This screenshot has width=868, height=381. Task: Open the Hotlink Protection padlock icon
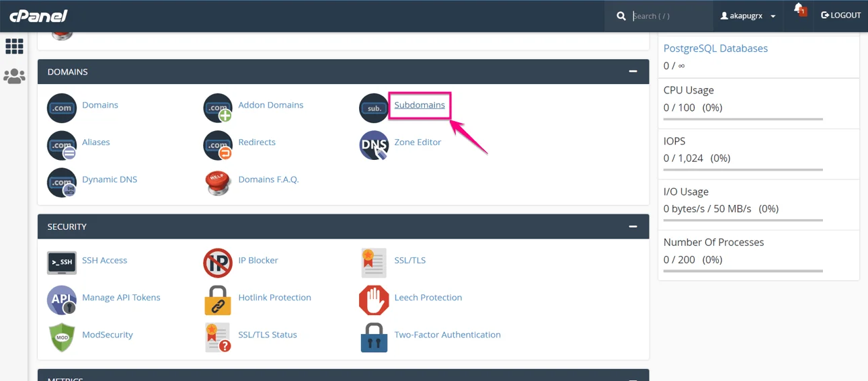click(x=218, y=300)
